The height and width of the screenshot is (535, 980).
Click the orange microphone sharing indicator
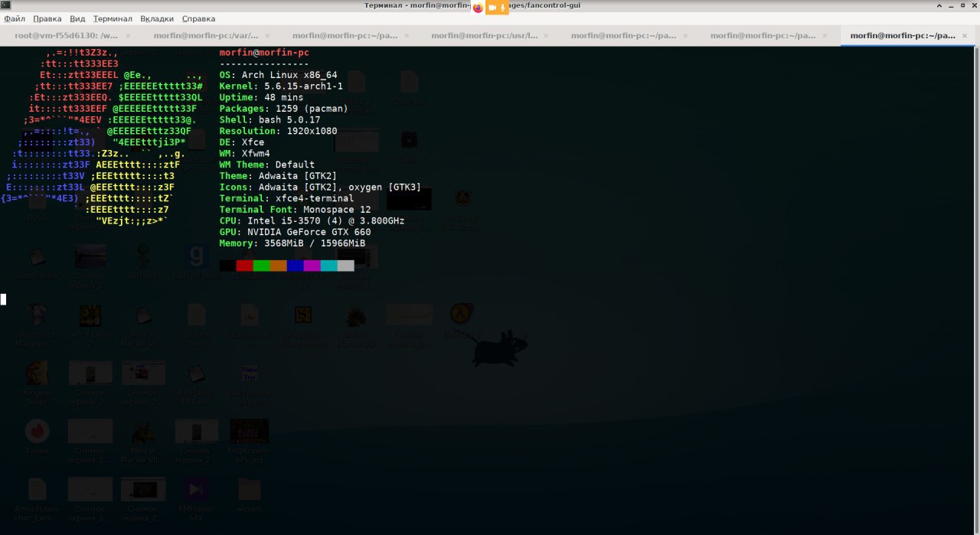505,7
